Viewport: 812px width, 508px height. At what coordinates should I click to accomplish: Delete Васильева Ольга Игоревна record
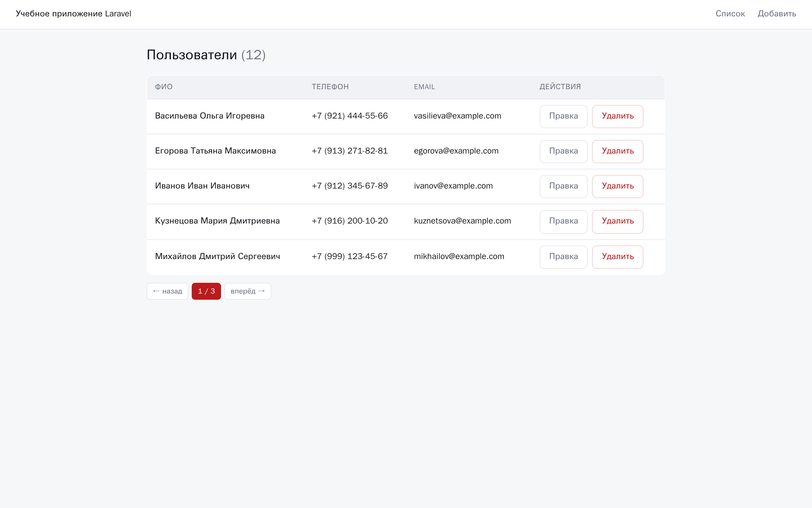617,116
